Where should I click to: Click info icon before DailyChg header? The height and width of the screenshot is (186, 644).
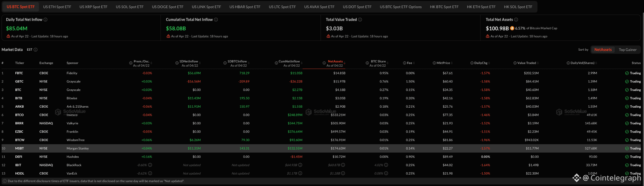(x=472, y=63)
